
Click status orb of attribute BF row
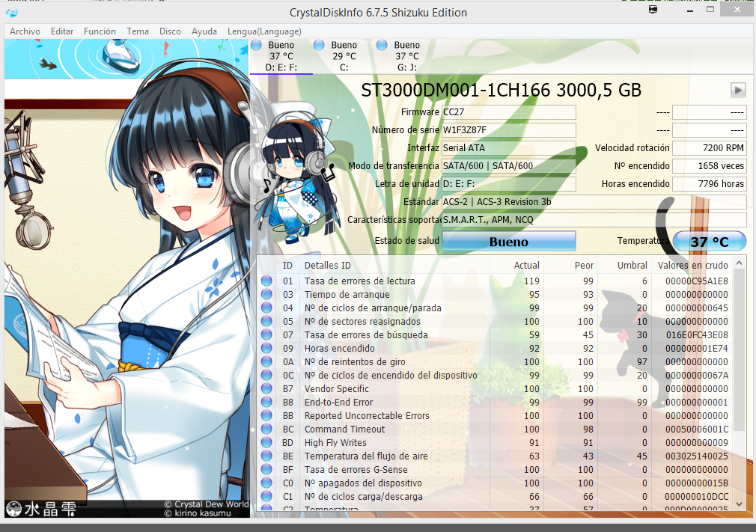tap(266, 470)
